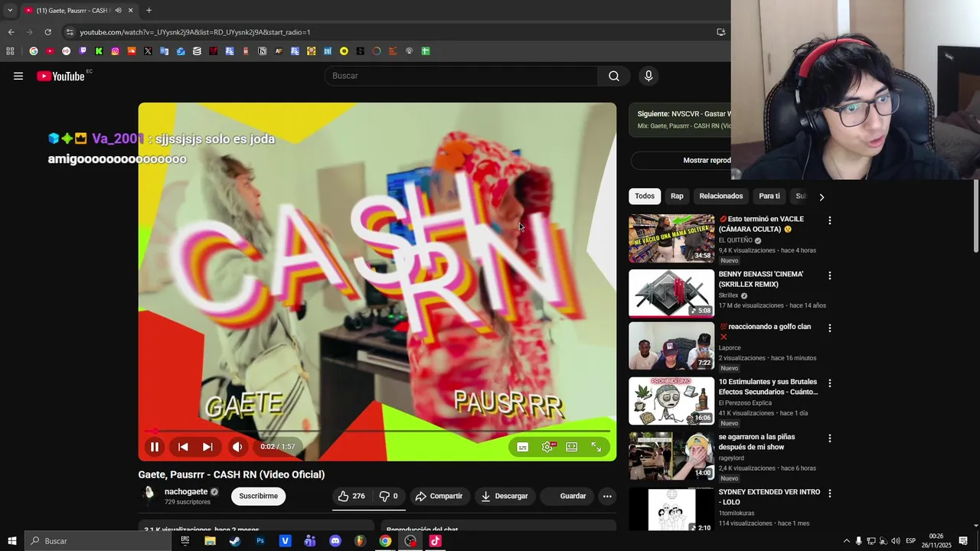Image resolution: width=980 pixels, height=551 pixels.
Task: Toggle subtitles in the video player
Action: [522, 447]
